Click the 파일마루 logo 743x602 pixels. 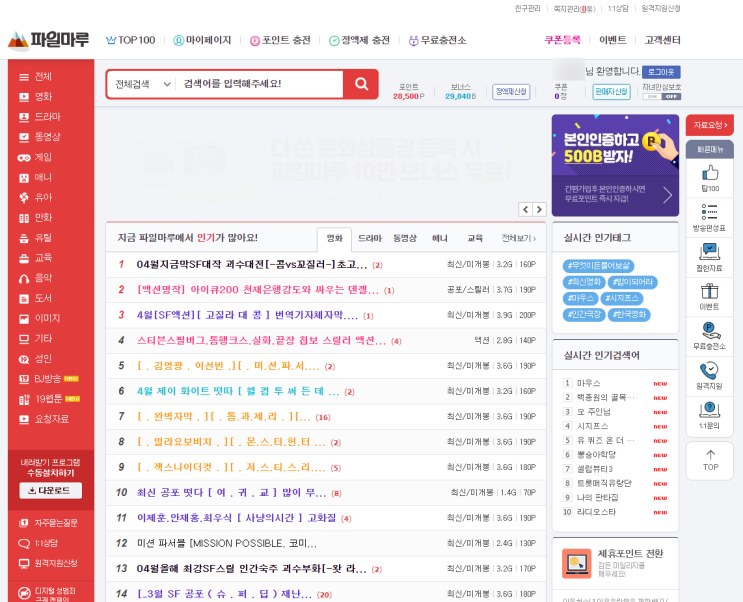[x=48, y=40]
